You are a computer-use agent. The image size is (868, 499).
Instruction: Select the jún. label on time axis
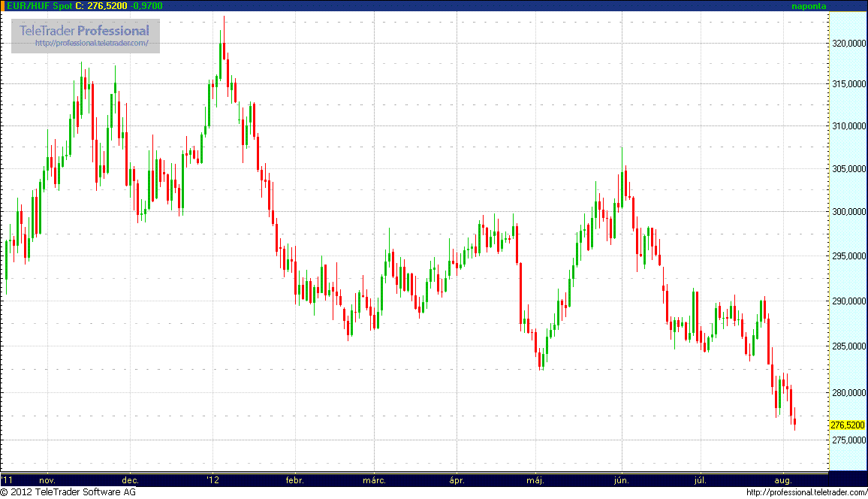[620, 479]
